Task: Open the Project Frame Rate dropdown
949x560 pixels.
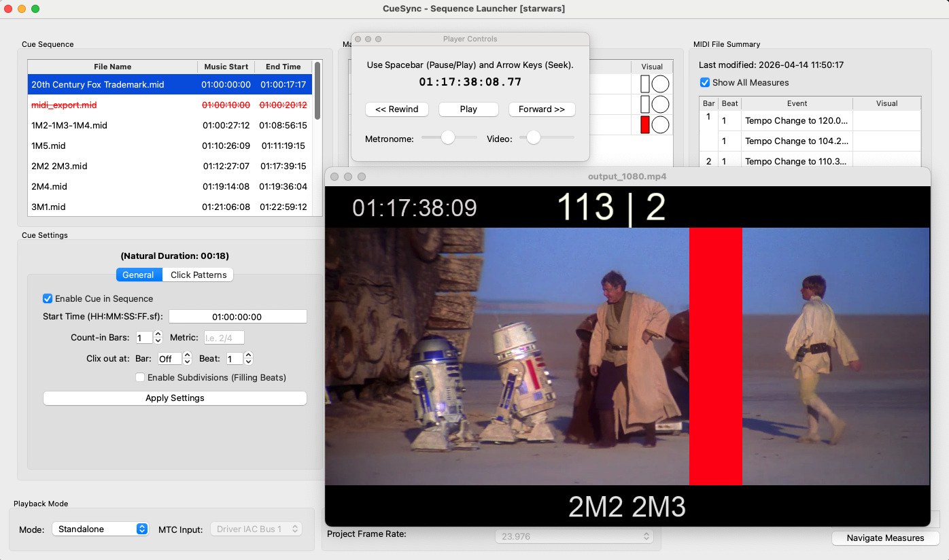Action: [x=574, y=536]
